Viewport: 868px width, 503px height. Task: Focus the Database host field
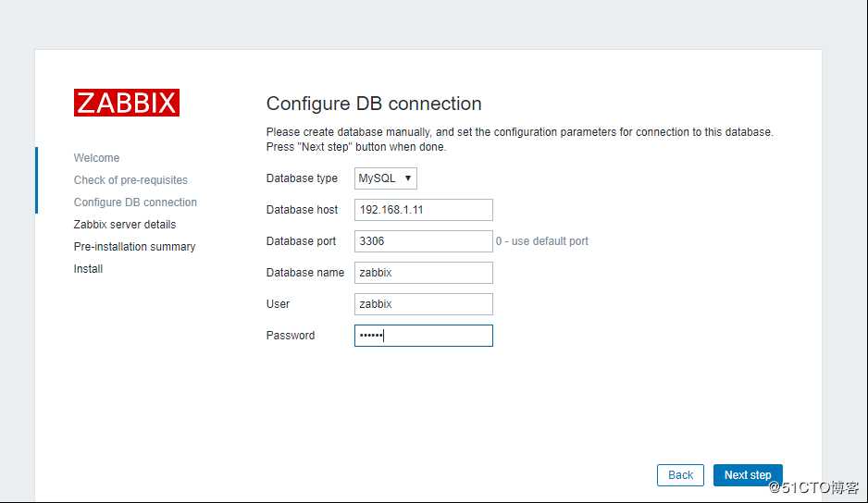coord(424,210)
